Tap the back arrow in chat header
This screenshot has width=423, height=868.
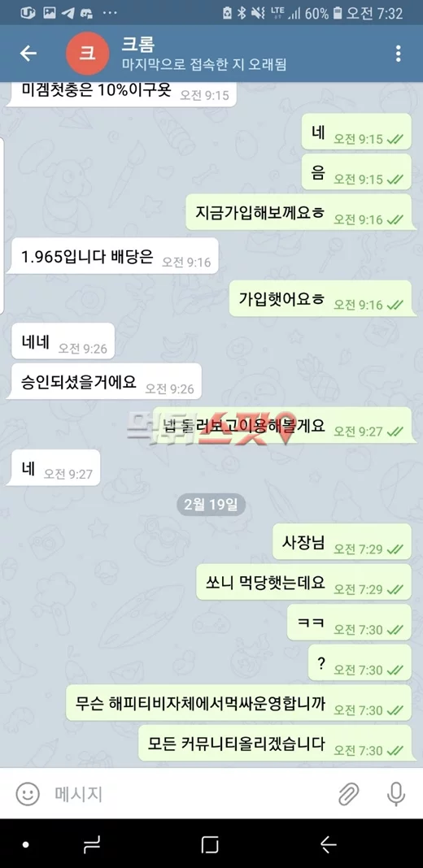(x=28, y=53)
